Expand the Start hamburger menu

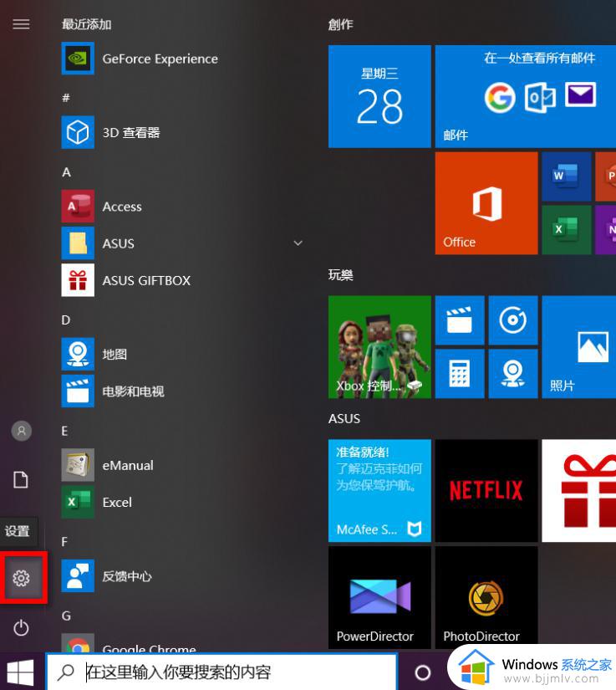coord(21,24)
